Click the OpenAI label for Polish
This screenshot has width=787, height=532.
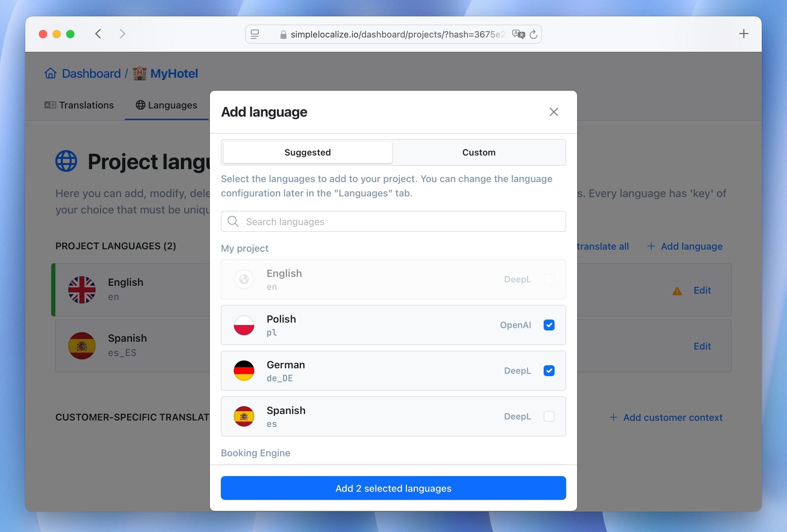515,325
